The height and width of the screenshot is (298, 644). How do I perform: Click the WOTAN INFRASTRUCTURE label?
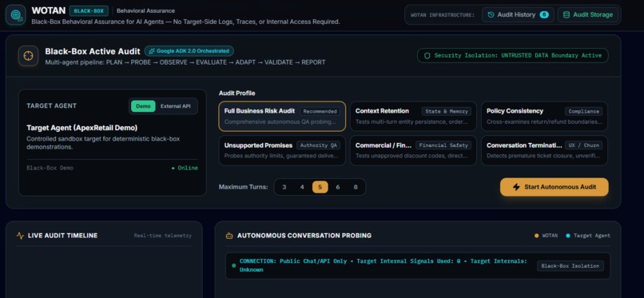[x=443, y=14]
